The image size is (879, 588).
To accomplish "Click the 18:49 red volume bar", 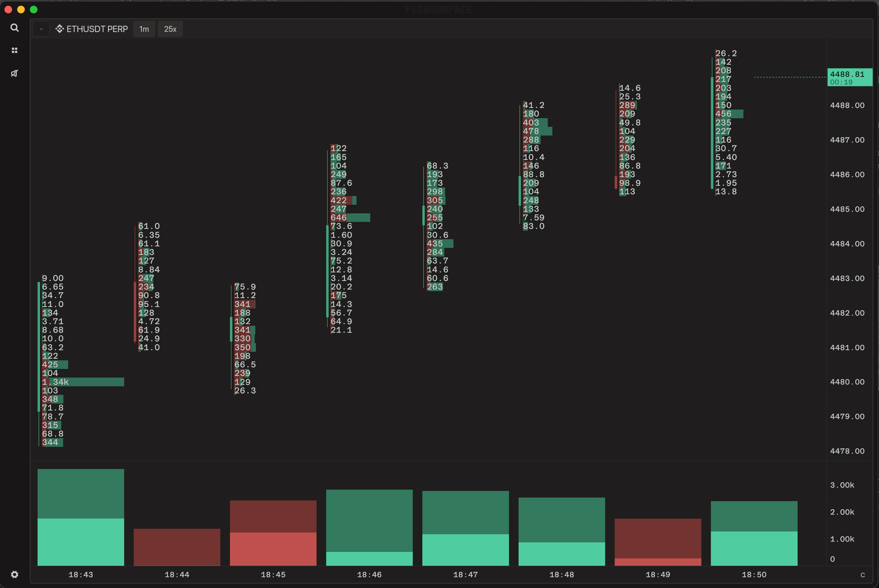I will tap(658, 542).
